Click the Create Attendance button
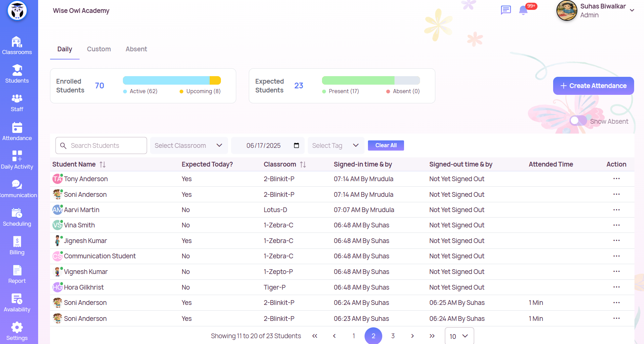This screenshot has width=644, height=344. pos(593,86)
